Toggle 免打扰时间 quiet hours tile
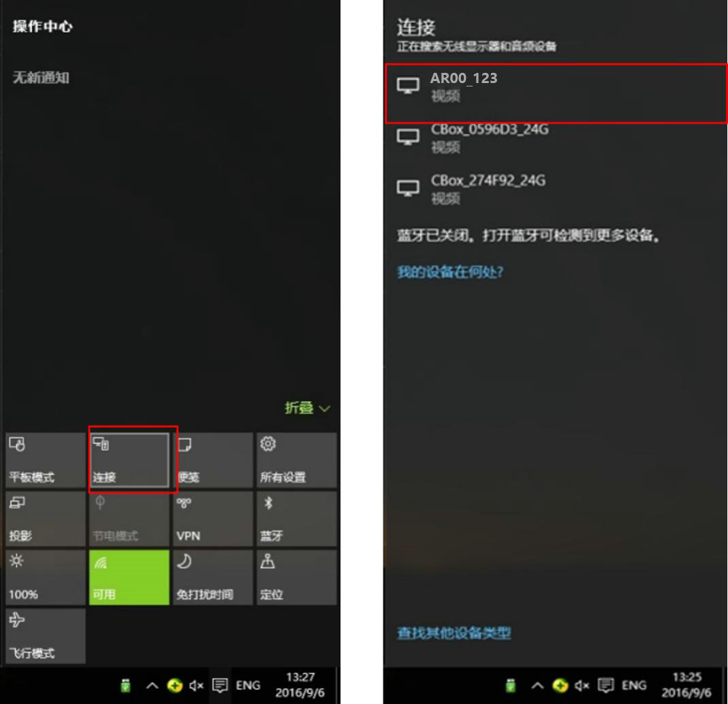The image size is (728, 704). [212, 577]
